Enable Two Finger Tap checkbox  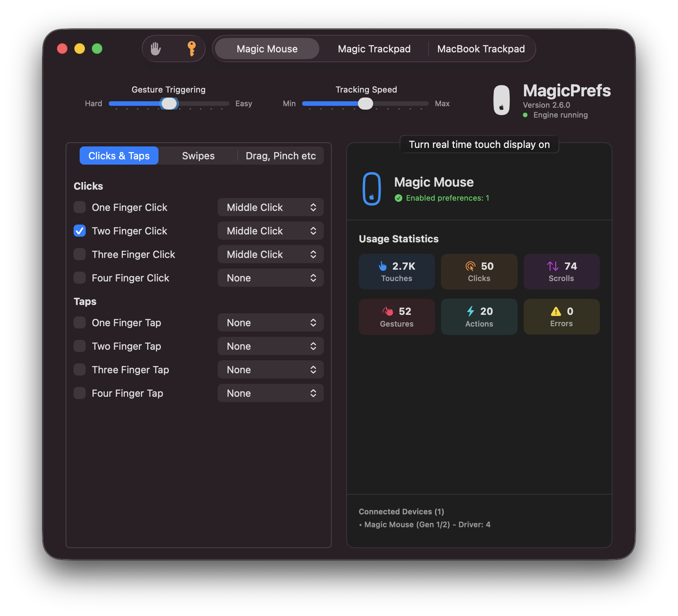click(x=80, y=346)
